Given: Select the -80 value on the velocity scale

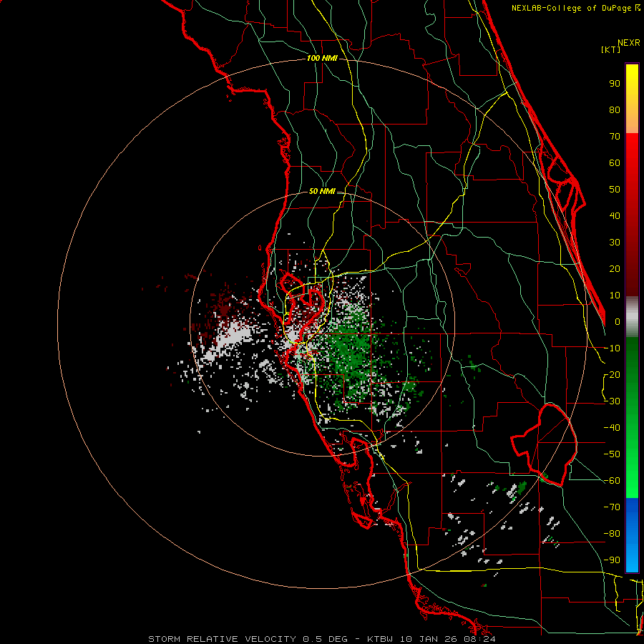Looking at the screenshot, I should point(612,534).
